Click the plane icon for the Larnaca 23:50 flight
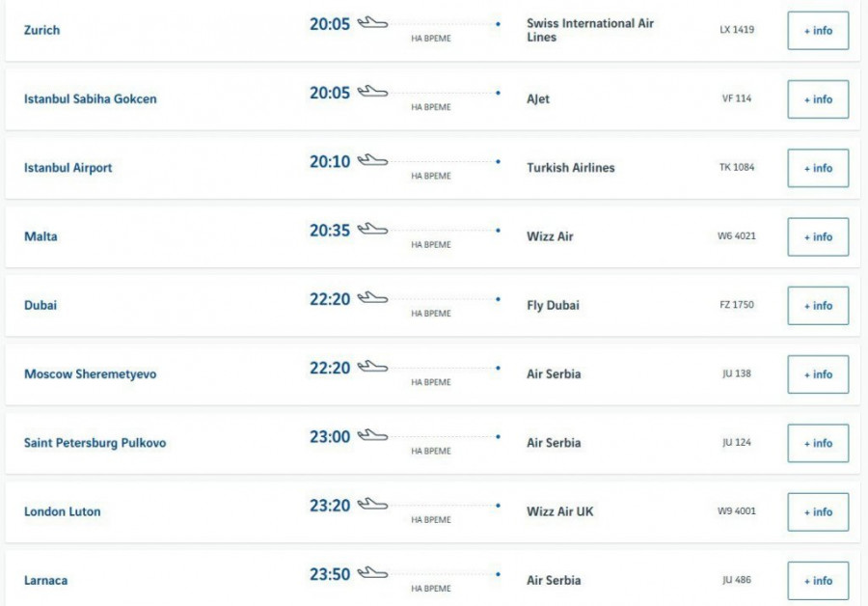Image resolution: width=868 pixels, height=606 pixels. click(x=372, y=573)
